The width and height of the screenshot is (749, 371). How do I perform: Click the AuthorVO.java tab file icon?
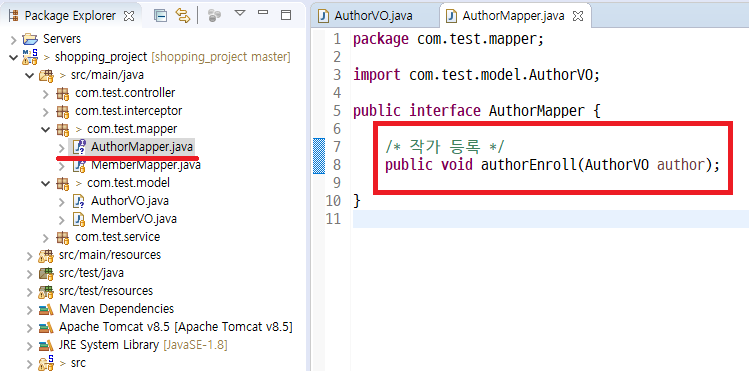tap(324, 16)
